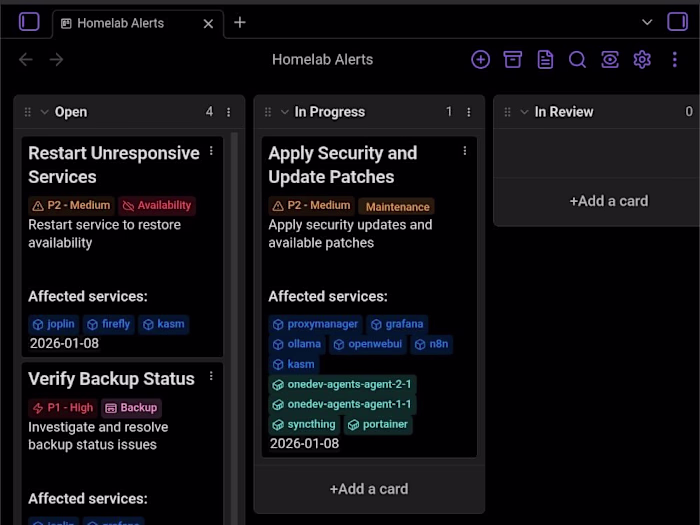Click kasm tag on Restart card
The width and height of the screenshot is (700, 525).
164,324
